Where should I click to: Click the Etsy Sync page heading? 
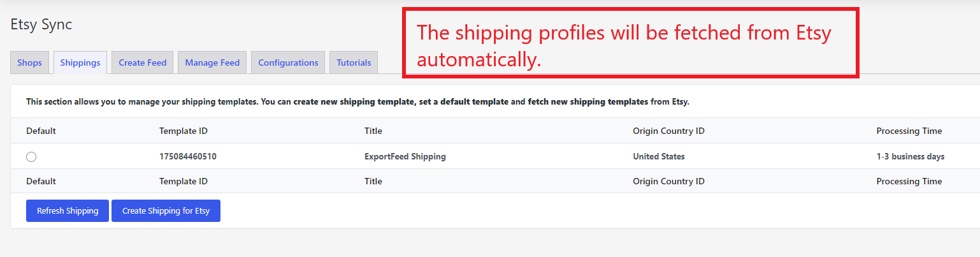(x=41, y=25)
